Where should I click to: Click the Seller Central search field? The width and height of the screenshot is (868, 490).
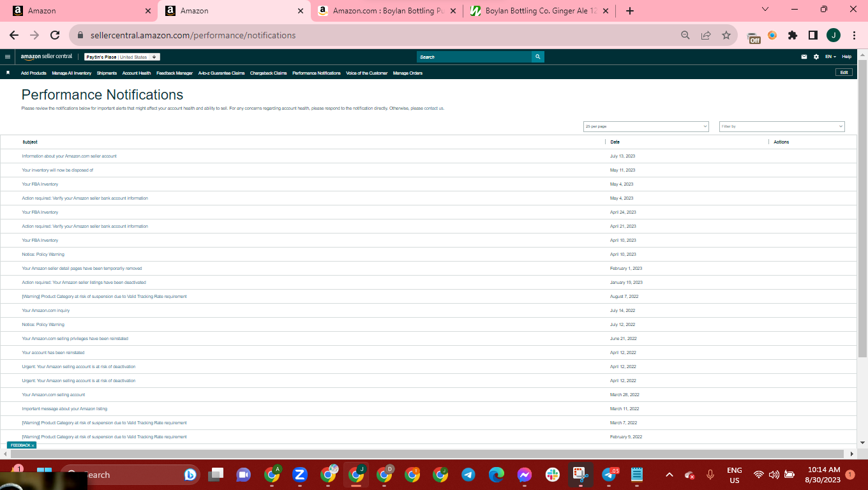[x=474, y=57]
